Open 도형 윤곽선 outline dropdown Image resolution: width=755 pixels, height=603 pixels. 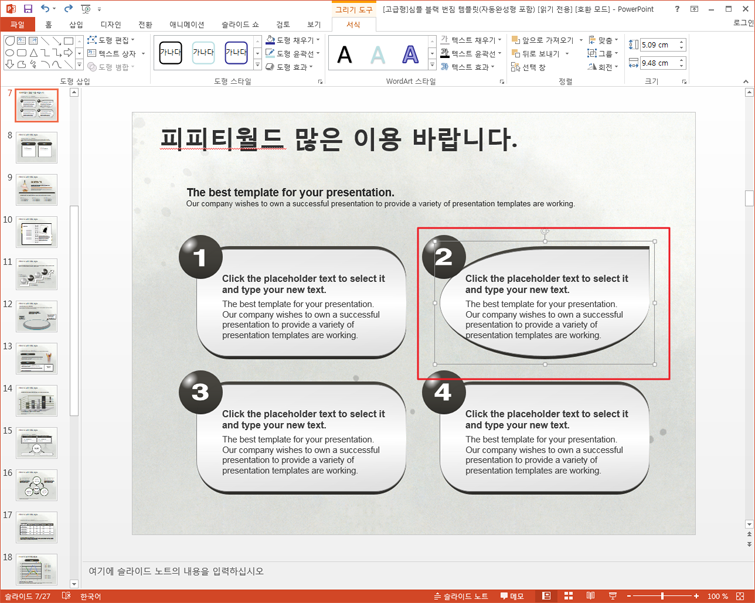pyautogui.click(x=293, y=53)
